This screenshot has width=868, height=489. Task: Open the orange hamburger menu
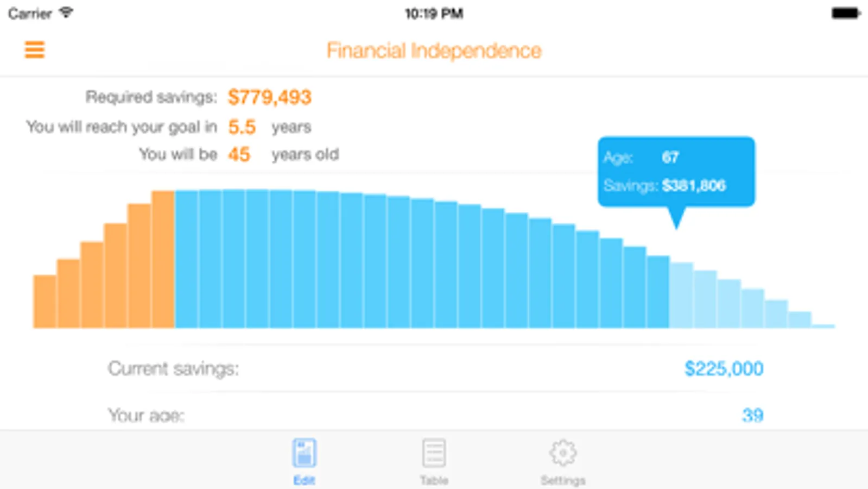click(x=34, y=50)
